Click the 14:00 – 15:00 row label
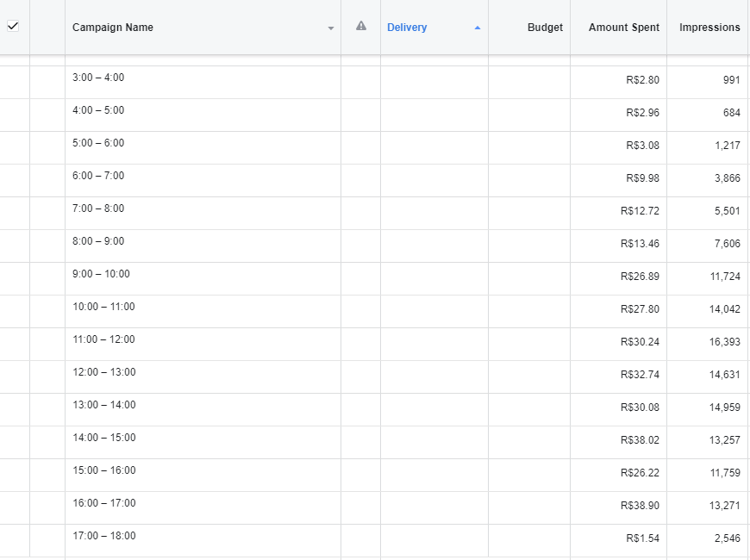 tap(103, 438)
